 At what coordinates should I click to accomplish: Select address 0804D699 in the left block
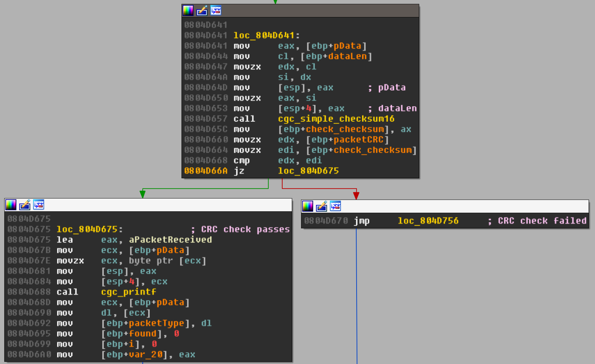29,344
